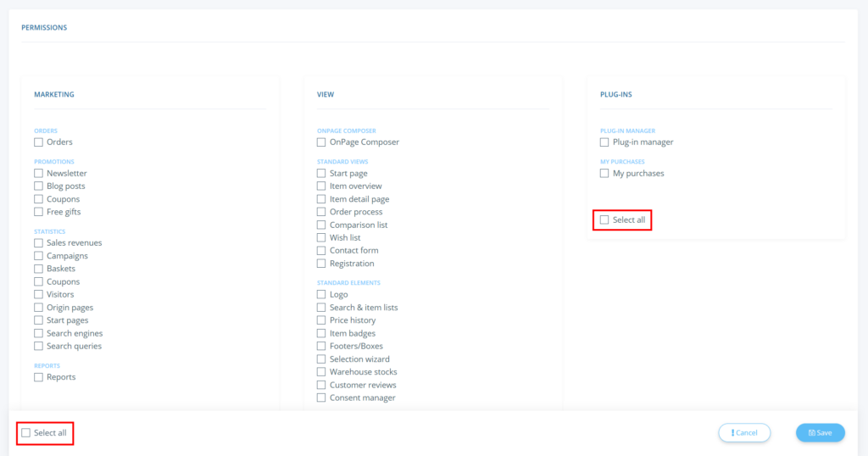Enable Coupons in the Statistics group
Viewport: 868px width, 456px height.
38,281
